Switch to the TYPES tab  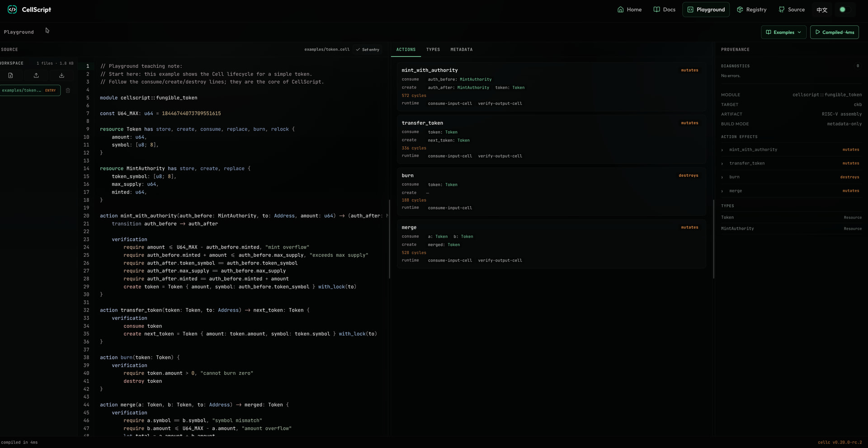coord(433,50)
